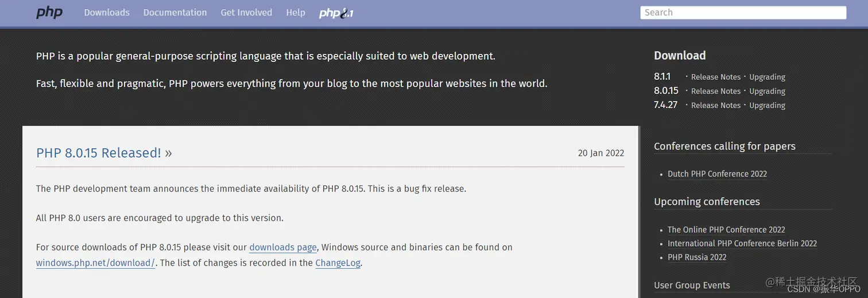Image resolution: width=868 pixels, height=298 pixels.
Task: Open Release Notes for 7.4.27
Action: (716, 106)
